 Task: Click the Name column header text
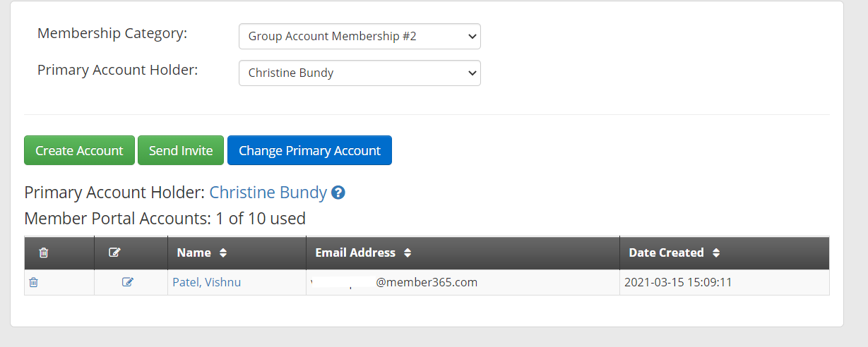coord(194,252)
